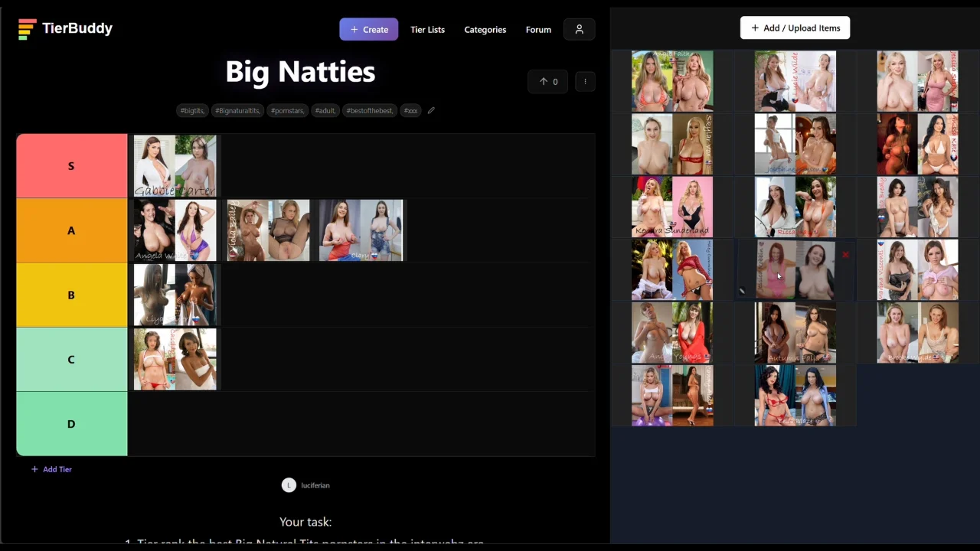Click the plus icon beside Add Tier
The image size is (980, 551).
[x=34, y=469]
